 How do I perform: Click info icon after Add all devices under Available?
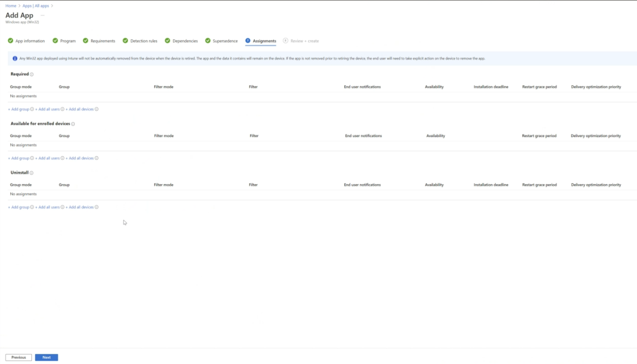tap(97, 158)
